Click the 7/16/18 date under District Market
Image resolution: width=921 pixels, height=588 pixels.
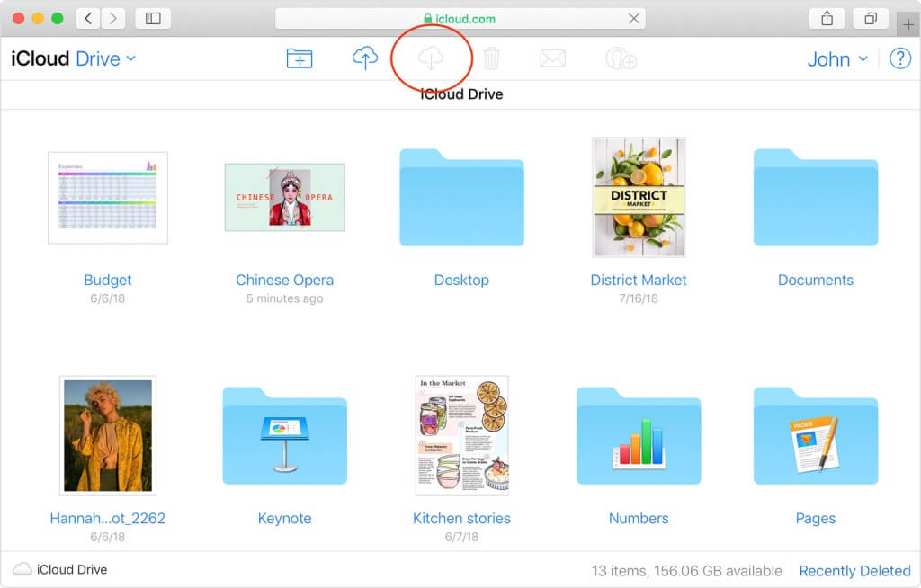(x=639, y=298)
